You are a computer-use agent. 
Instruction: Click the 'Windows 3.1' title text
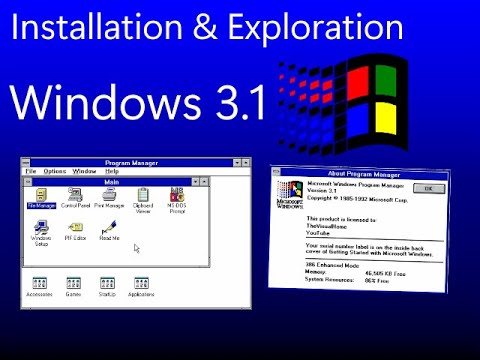138,102
